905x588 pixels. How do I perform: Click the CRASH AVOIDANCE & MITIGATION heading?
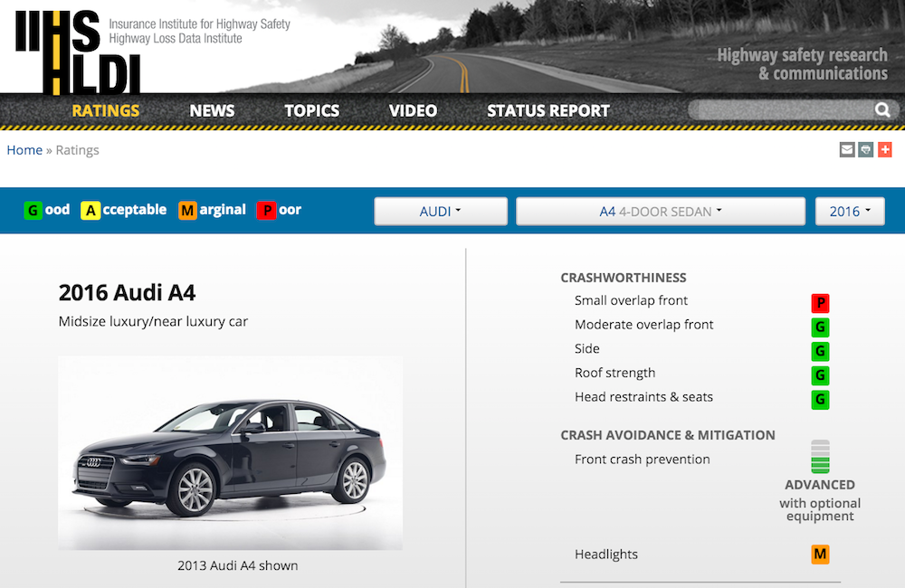pos(668,435)
